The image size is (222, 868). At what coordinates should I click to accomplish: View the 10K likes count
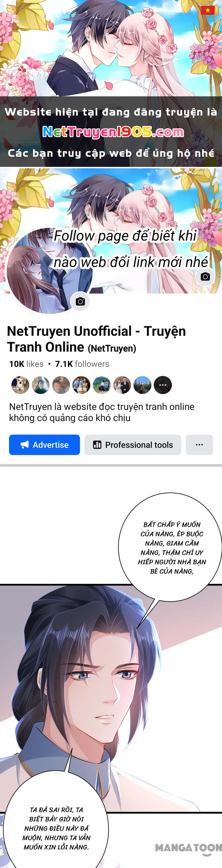pos(26,364)
